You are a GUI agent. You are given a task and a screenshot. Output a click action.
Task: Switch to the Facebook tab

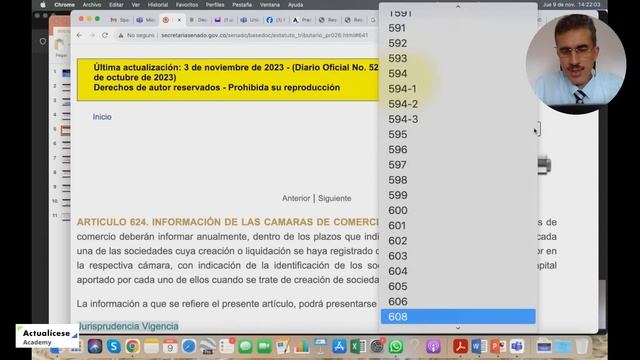(x=276, y=20)
